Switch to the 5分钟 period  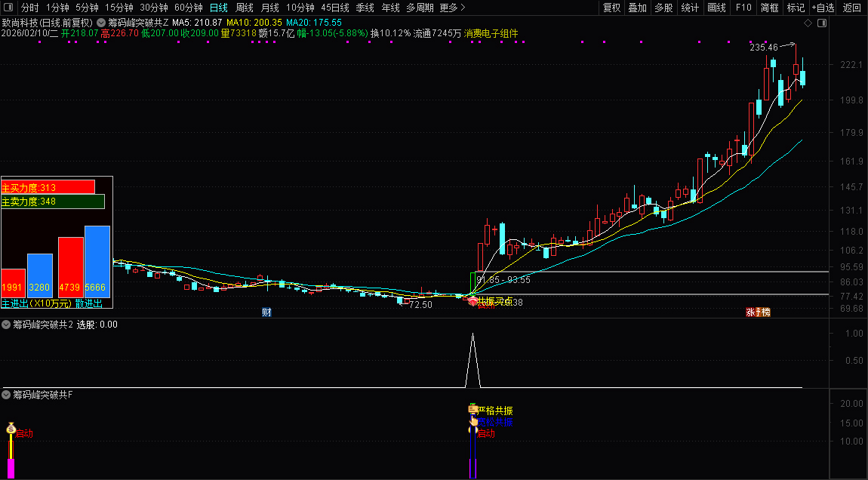click(x=86, y=8)
